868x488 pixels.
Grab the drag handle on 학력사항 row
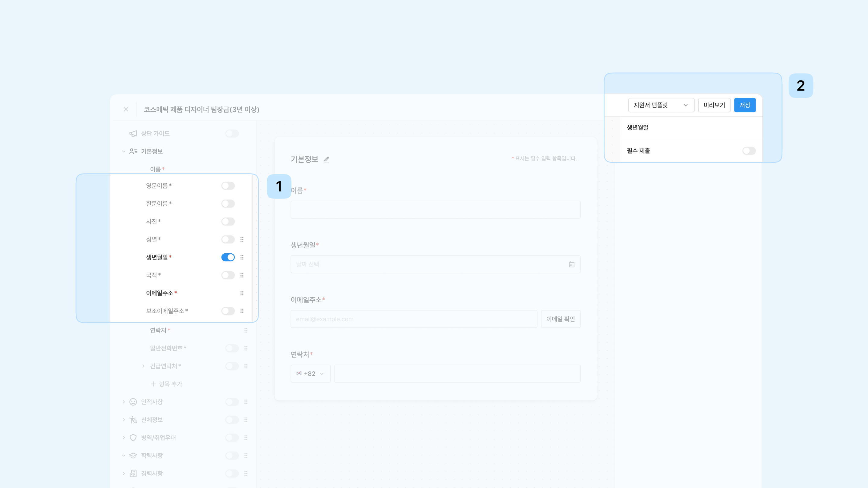coord(246,455)
